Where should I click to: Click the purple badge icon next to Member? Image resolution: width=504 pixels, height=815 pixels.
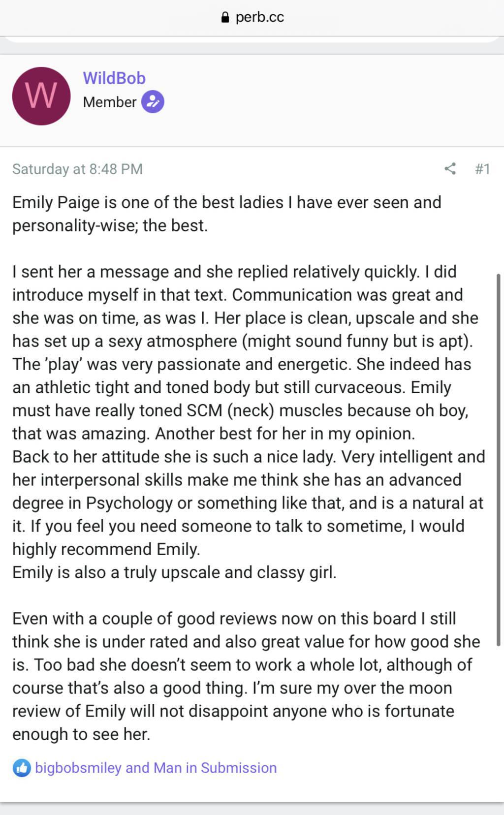[153, 102]
